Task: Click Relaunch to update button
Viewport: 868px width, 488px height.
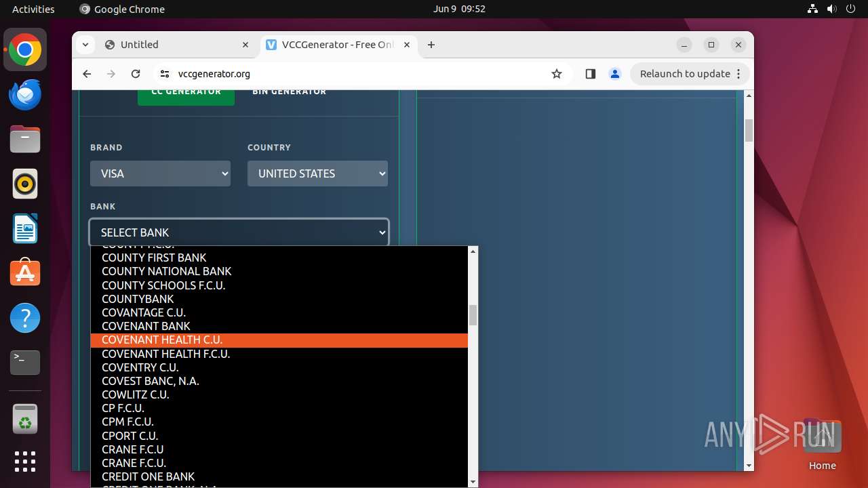Action: [690, 74]
